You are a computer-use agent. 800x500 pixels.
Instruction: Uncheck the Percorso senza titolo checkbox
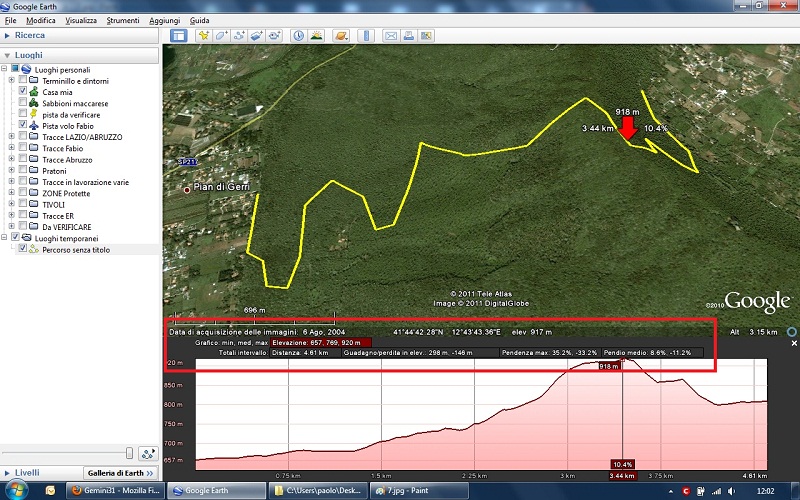[22, 248]
